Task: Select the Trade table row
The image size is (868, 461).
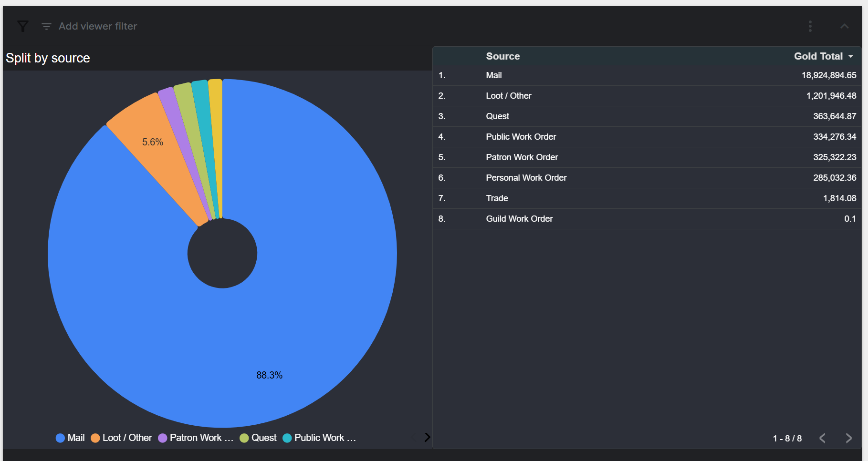Action: [x=647, y=198]
